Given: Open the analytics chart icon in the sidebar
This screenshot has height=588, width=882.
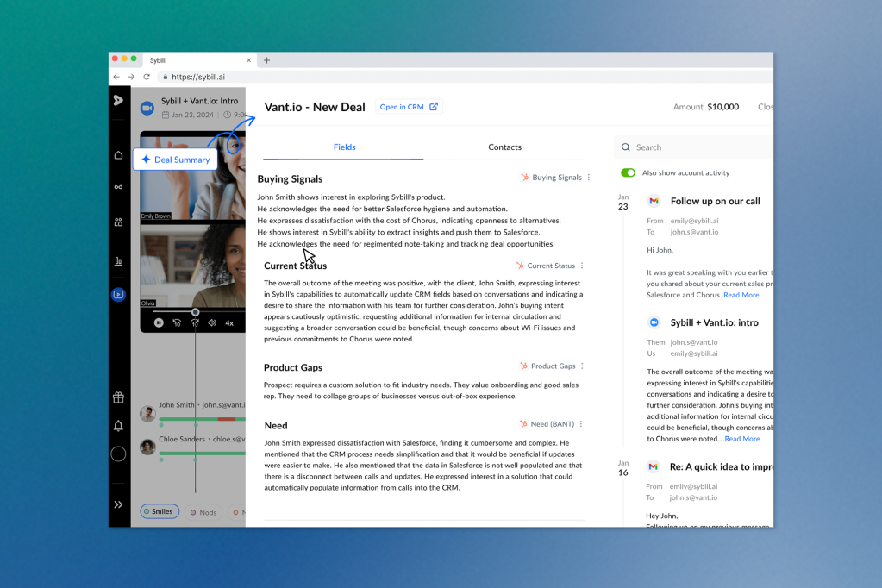Looking at the screenshot, I should pyautogui.click(x=118, y=260).
